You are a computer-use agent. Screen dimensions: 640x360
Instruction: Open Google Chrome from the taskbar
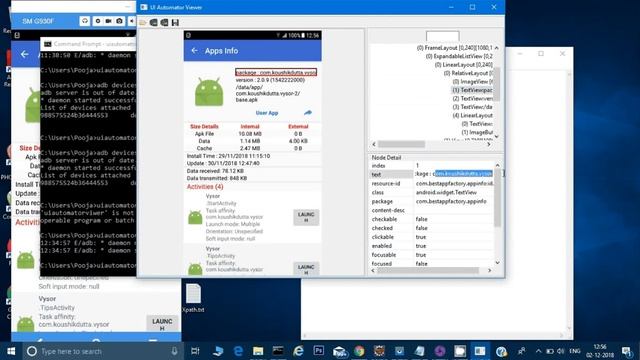point(359,351)
